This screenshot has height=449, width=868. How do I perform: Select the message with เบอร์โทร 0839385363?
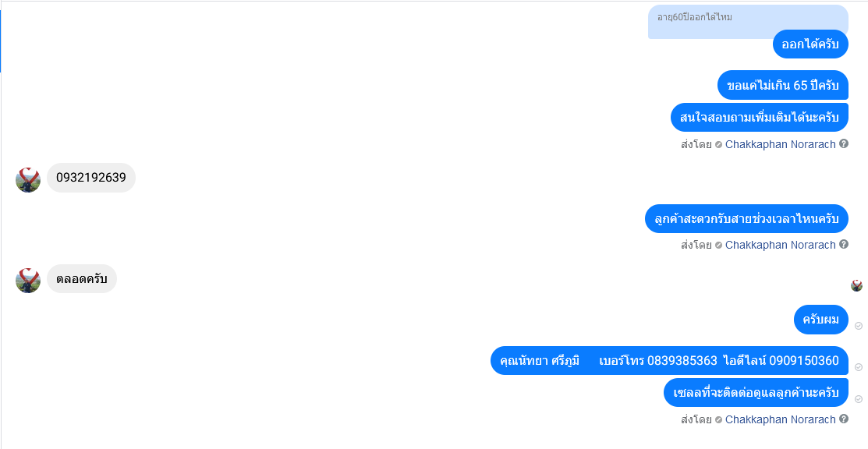(669, 360)
